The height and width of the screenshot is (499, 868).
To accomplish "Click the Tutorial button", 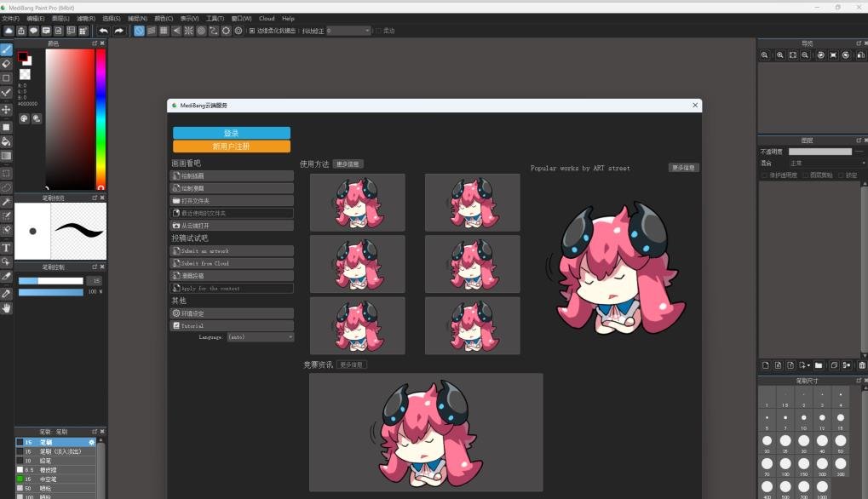I will (232, 326).
